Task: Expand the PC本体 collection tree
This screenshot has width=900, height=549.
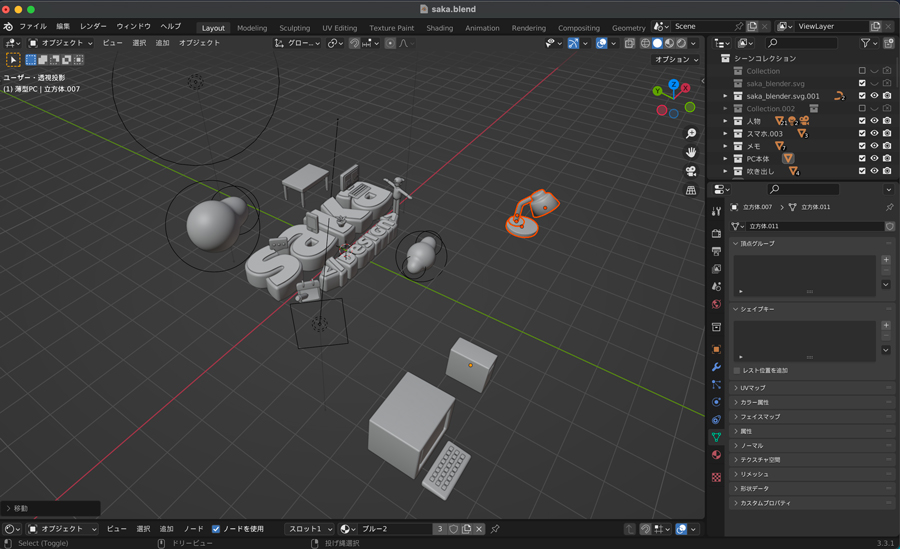Action: pos(725,159)
